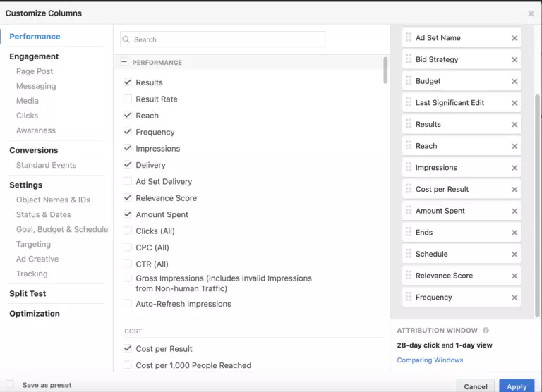Remove the Ad Set Name column

point(514,38)
